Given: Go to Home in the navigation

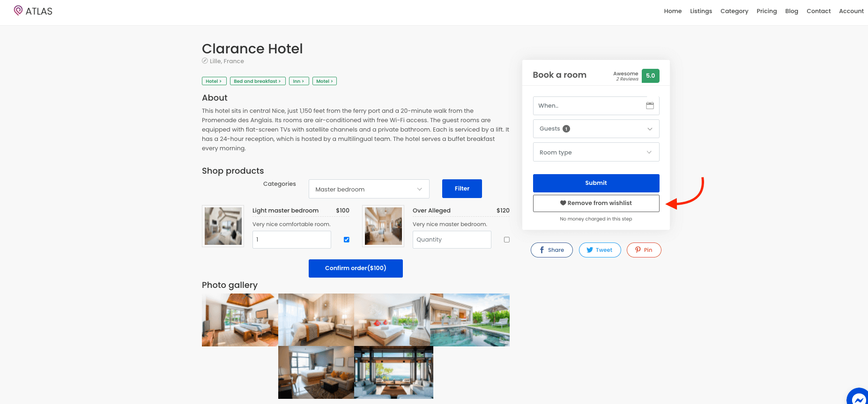Looking at the screenshot, I should click(673, 11).
